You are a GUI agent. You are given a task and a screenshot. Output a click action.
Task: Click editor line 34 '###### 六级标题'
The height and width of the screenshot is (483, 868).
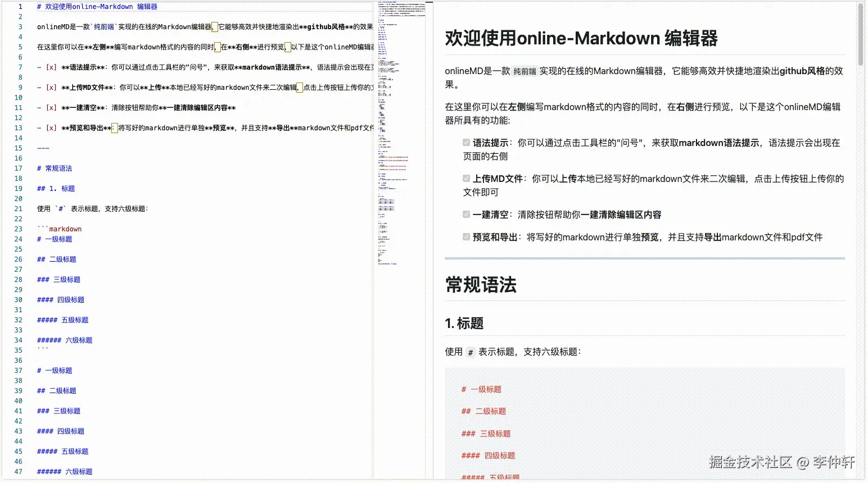pyautogui.click(x=65, y=340)
